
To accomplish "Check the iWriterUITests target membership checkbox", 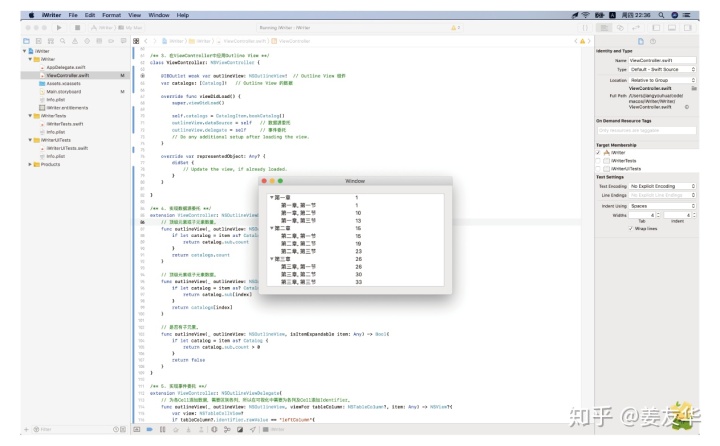I will (598, 169).
